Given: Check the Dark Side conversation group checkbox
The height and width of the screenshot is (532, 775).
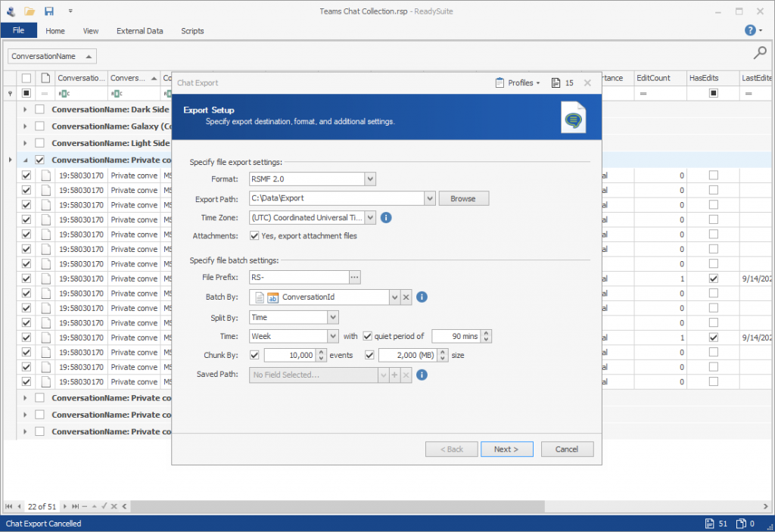Looking at the screenshot, I should click(39, 109).
